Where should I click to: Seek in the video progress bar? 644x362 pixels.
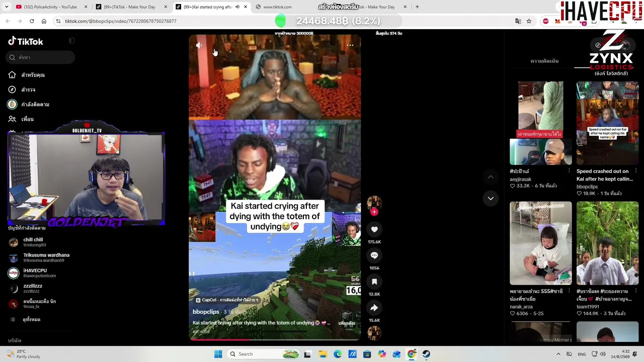point(275,339)
